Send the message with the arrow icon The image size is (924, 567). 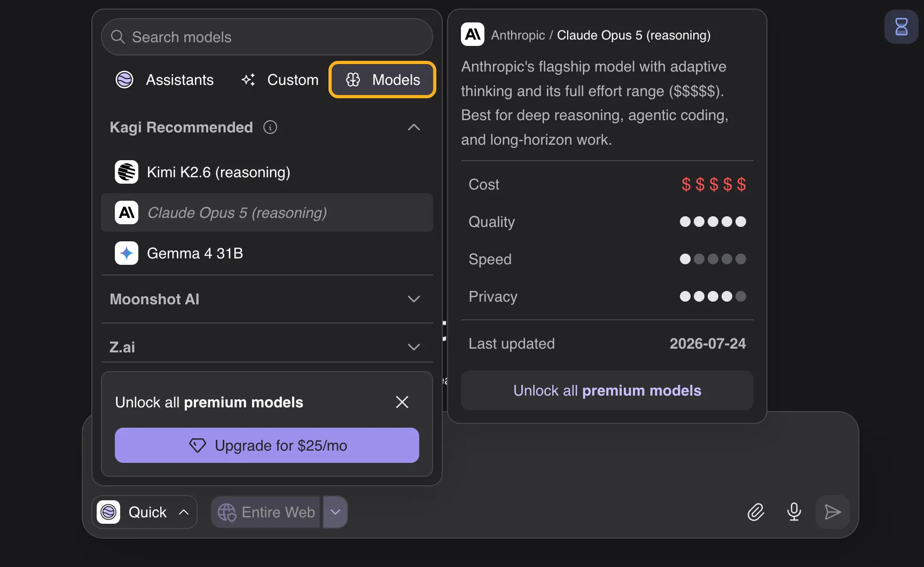pyautogui.click(x=833, y=512)
